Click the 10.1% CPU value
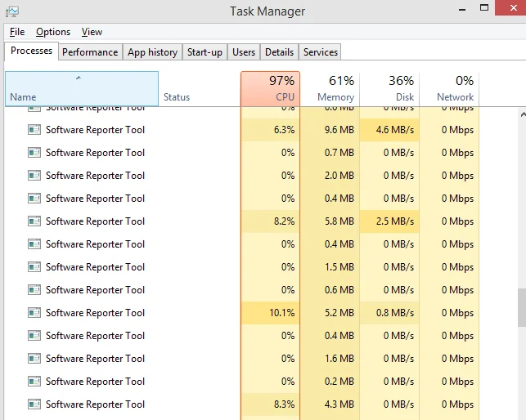Viewport: 526px width, 420px height. click(281, 313)
